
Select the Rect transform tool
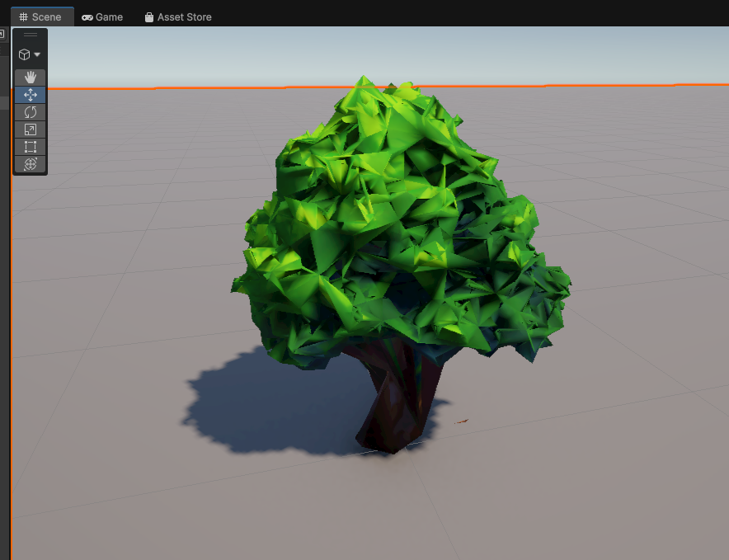click(30, 146)
